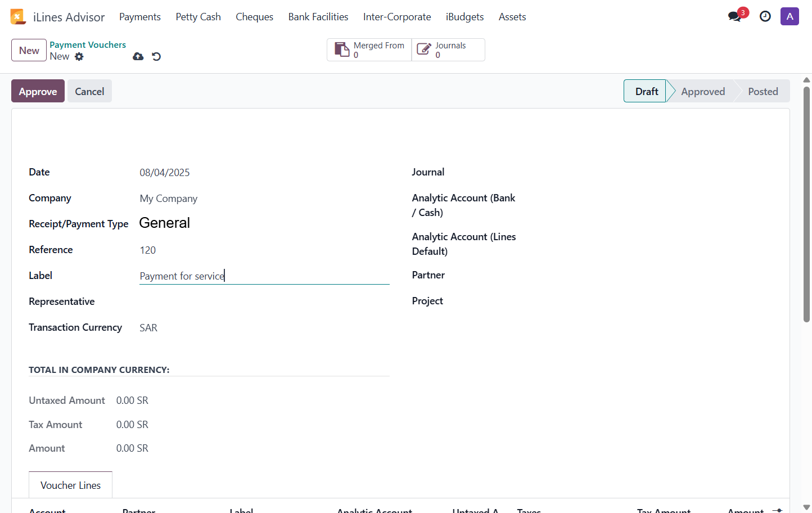Open the Company dropdown field

click(264, 199)
